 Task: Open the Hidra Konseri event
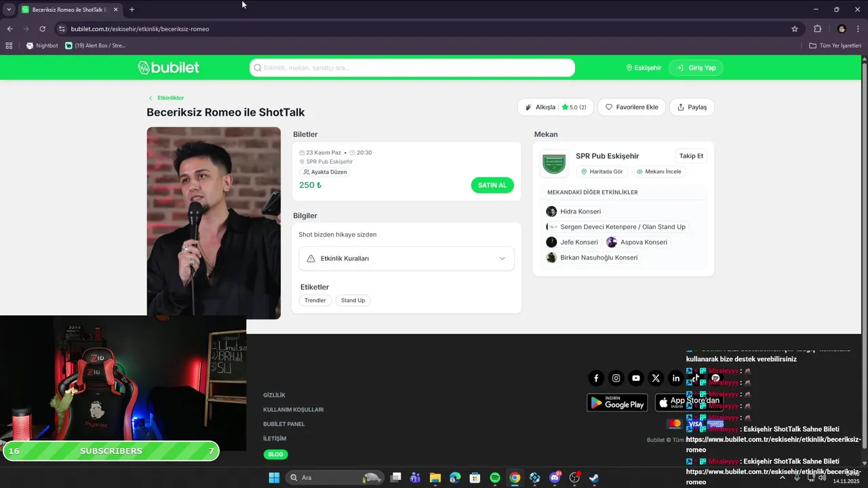[x=574, y=211]
